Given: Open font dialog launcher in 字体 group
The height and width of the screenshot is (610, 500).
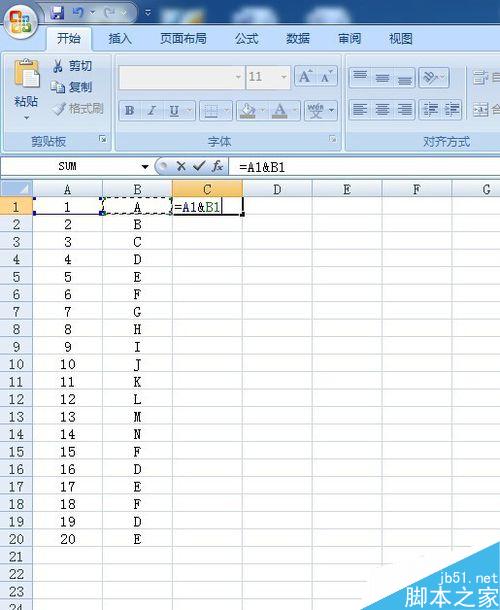Looking at the screenshot, I should click(332, 139).
